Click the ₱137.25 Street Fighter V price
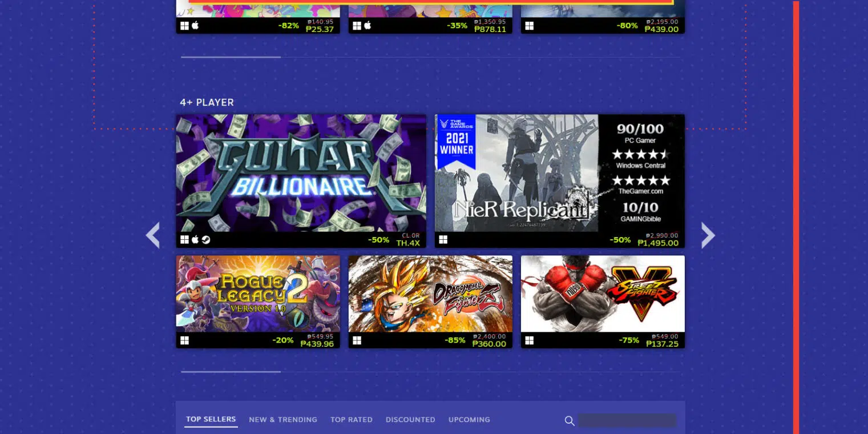 point(663,344)
